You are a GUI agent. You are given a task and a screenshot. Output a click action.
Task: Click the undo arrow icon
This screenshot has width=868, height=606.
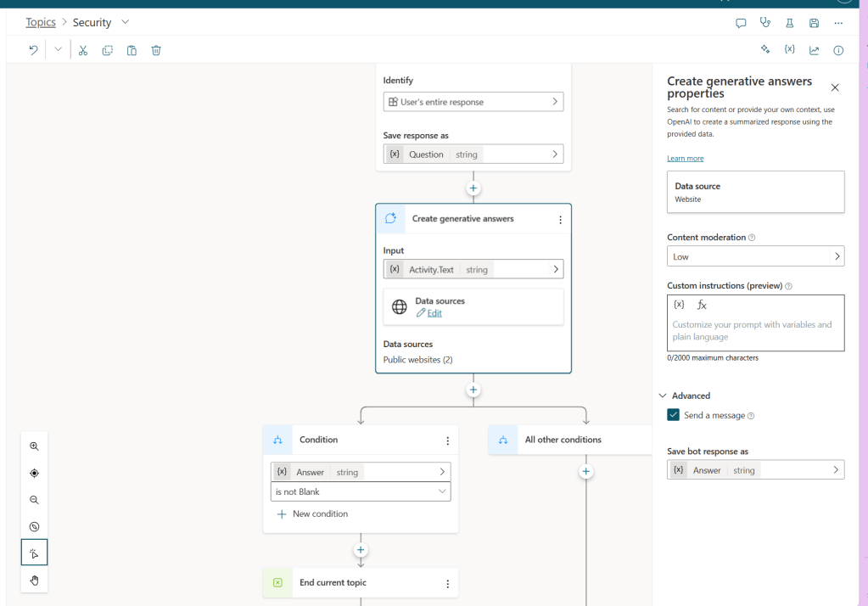(33, 50)
